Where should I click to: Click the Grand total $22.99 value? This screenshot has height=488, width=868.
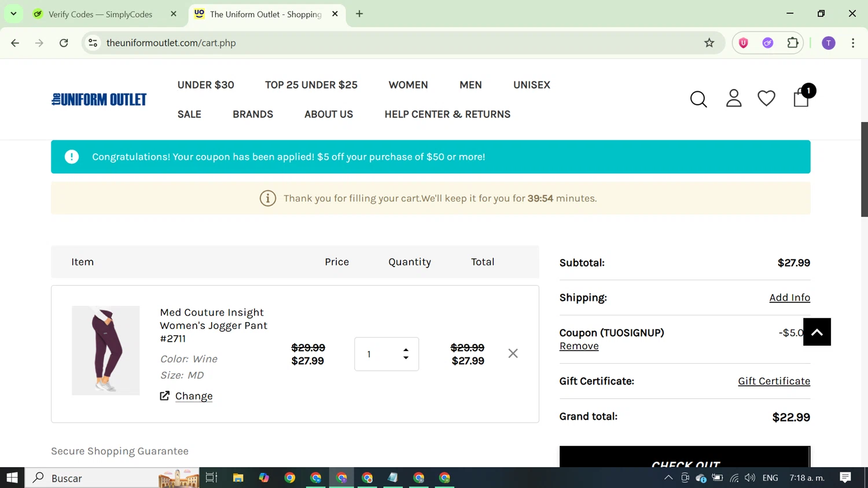tap(791, 417)
